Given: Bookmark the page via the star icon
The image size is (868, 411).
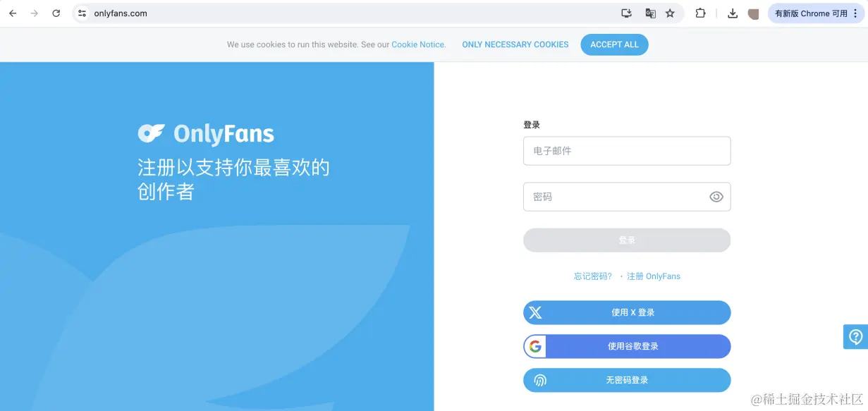Looking at the screenshot, I should (x=671, y=13).
